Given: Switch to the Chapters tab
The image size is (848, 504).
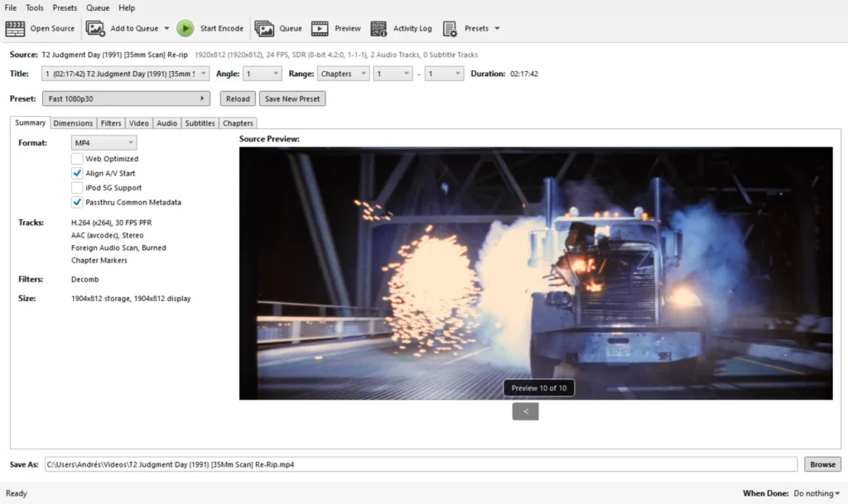Looking at the screenshot, I should [238, 123].
